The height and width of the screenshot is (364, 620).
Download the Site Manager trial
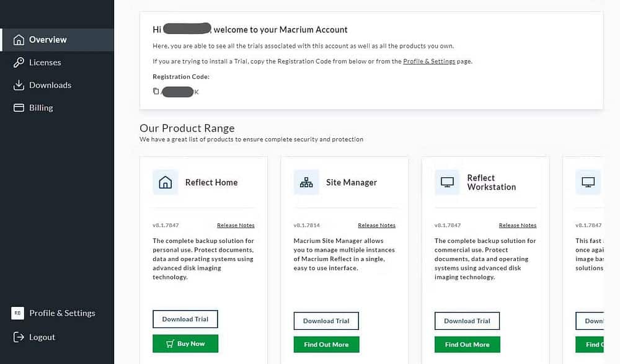tap(326, 321)
